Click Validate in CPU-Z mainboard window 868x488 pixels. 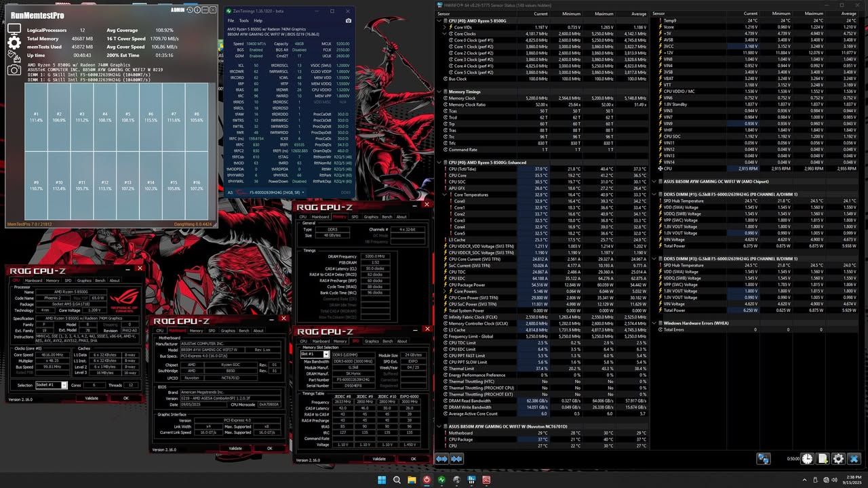[235, 448]
